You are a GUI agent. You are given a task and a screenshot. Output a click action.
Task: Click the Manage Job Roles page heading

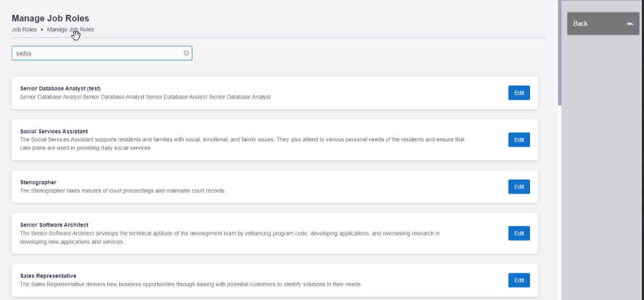[50, 18]
